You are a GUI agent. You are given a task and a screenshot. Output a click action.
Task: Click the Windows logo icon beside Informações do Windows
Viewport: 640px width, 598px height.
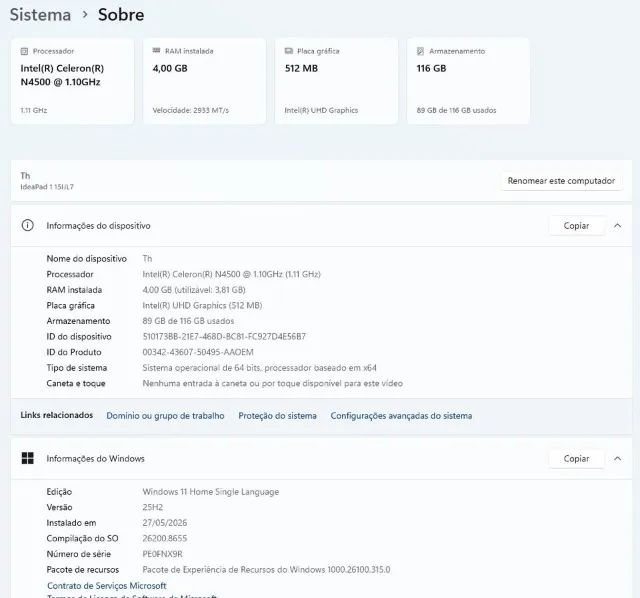(x=27, y=458)
